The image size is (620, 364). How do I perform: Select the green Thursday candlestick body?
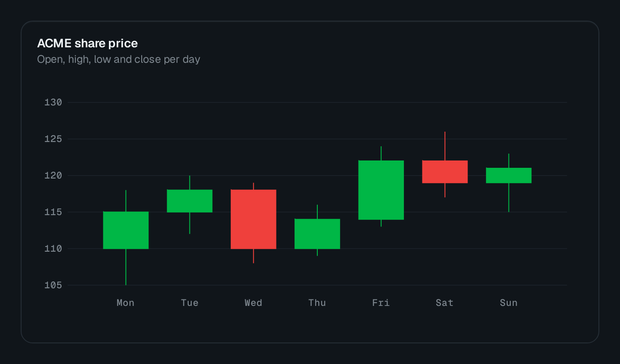tap(317, 234)
